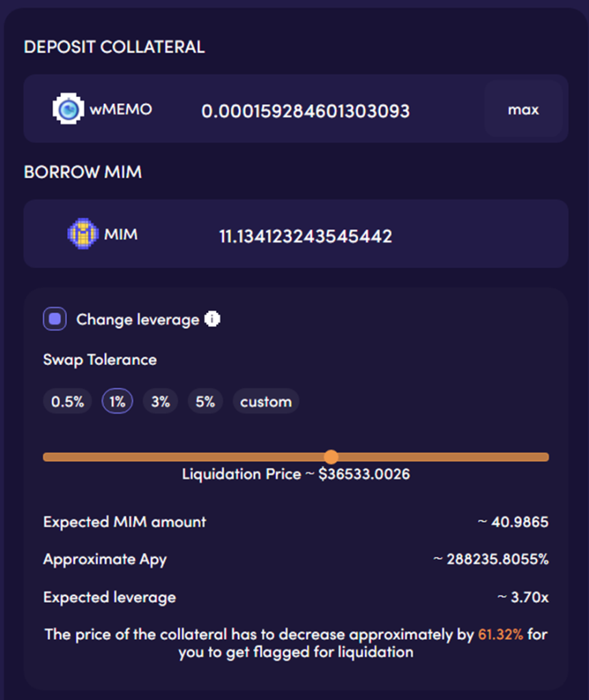The height and width of the screenshot is (700, 589).
Task: Click the Liquidation Price value text
Action: click(x=364, y=474)
